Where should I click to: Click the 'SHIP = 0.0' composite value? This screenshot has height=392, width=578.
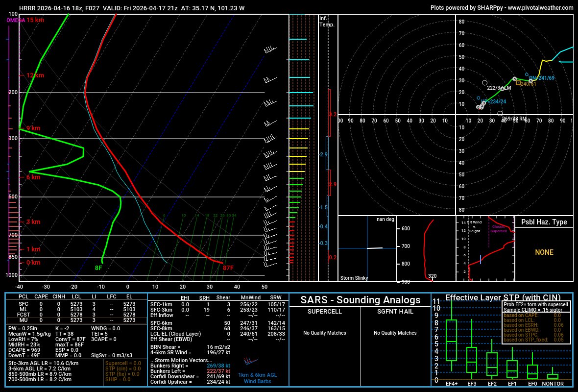(118, 379)
